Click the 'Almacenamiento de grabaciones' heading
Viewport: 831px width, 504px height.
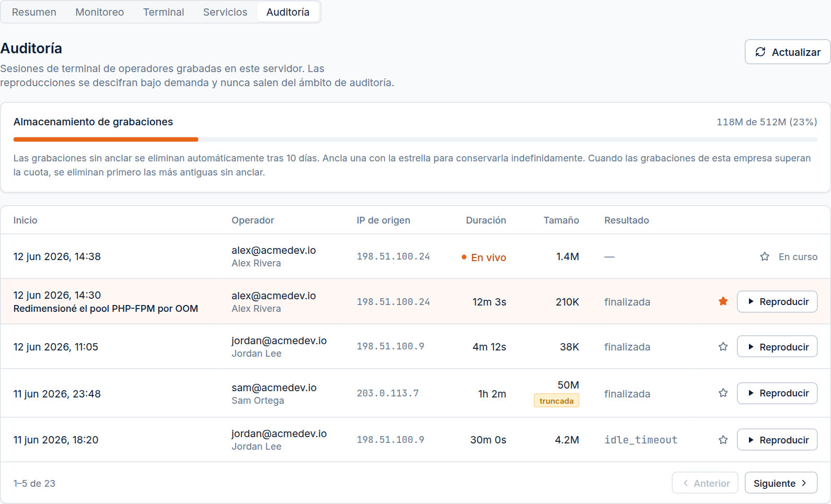[x=93, y=122]
